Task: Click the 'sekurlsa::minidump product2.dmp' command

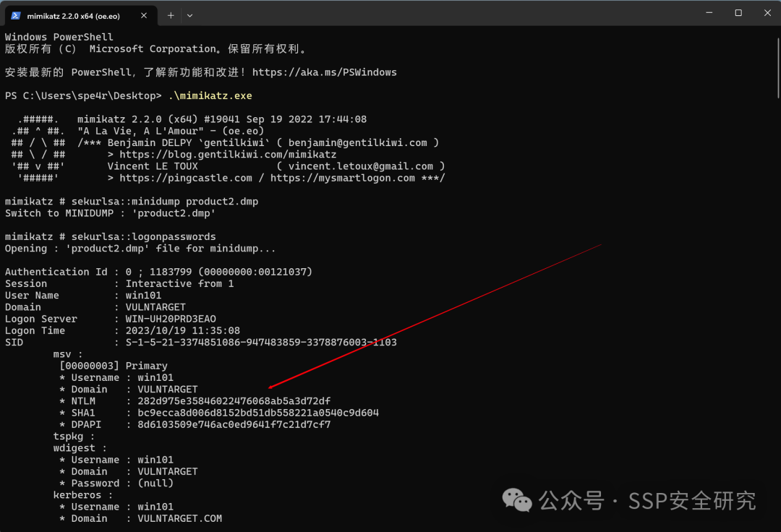Action: pyautogui.click(x=165, y=201)
